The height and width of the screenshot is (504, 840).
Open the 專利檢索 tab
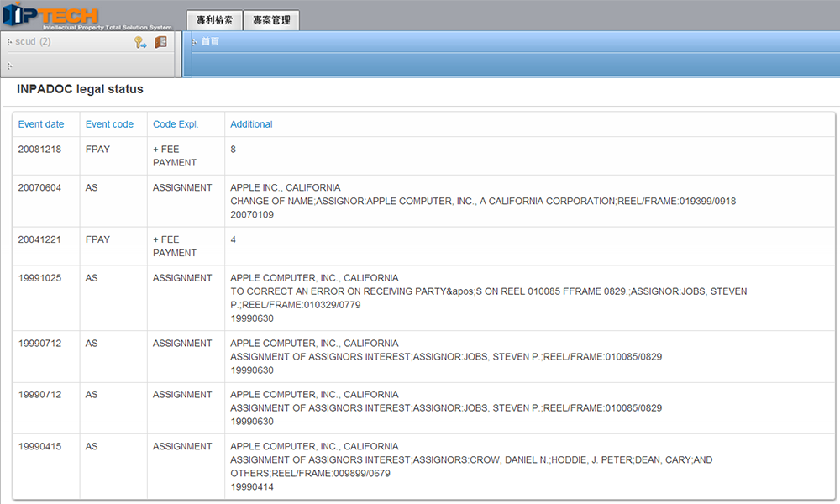tap(214, 20)
